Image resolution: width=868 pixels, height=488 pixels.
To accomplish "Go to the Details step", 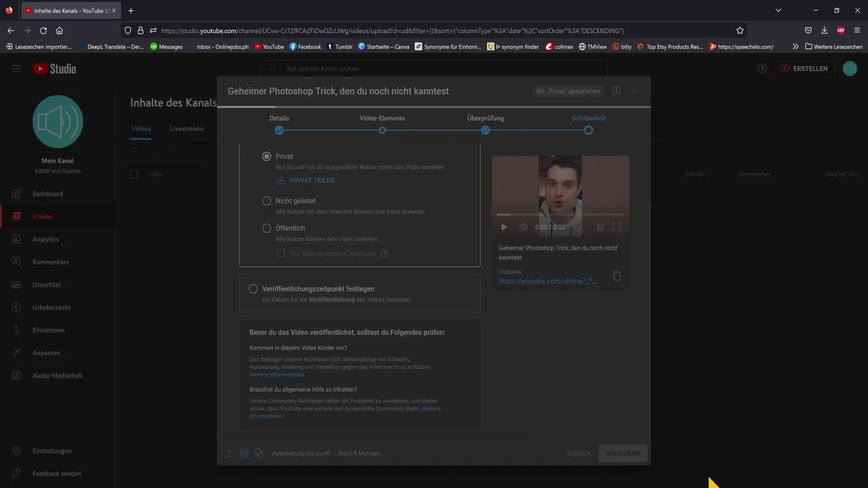I will pyautogui.click(x=279, y=130).
